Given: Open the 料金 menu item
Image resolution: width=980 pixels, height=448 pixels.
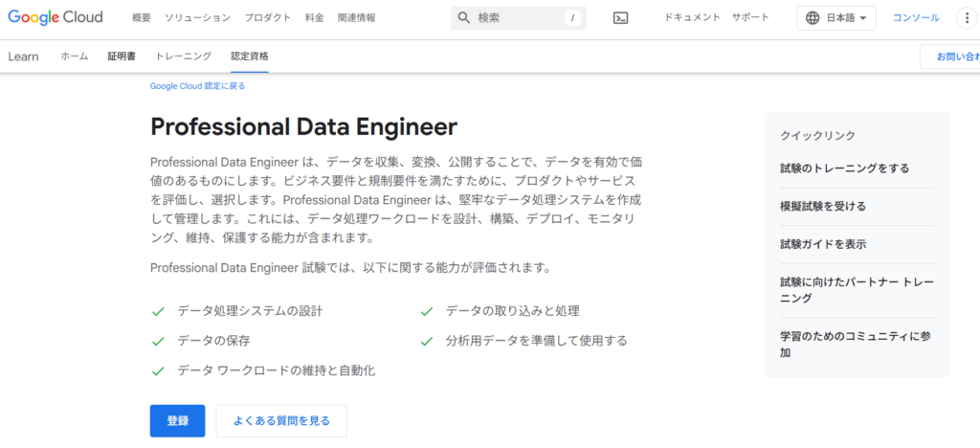Looking at the screenshot, I should 314,17.
